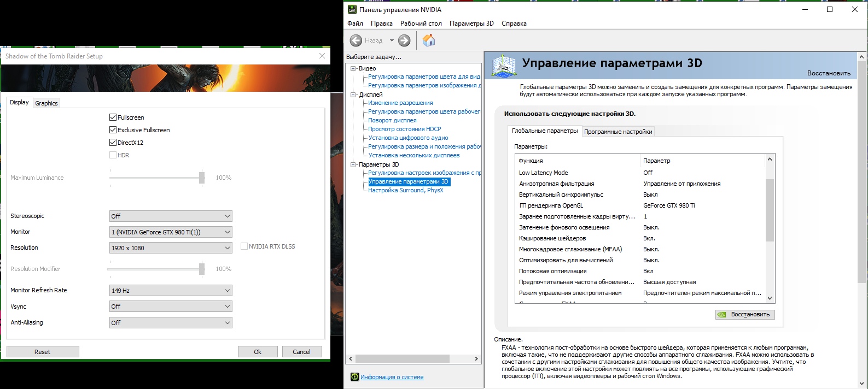Select the Глобальные параметры tab
Image resolution: width=868 pixels, height=389 pixels.
(545, 131)
